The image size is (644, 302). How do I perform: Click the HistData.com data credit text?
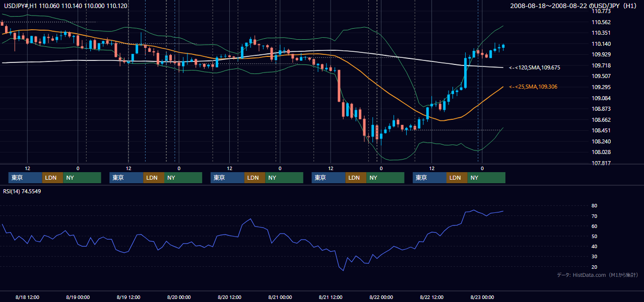pyautogui.click(x=598, y=275)
